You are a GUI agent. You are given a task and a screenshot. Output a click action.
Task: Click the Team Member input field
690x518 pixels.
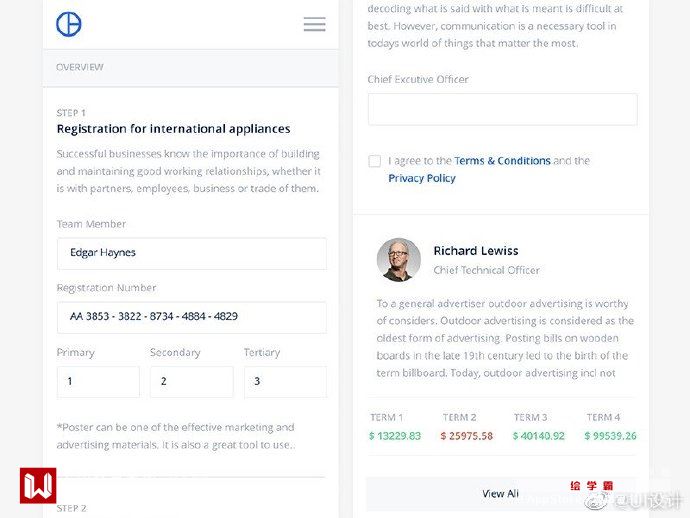click(x=191, y=253)
